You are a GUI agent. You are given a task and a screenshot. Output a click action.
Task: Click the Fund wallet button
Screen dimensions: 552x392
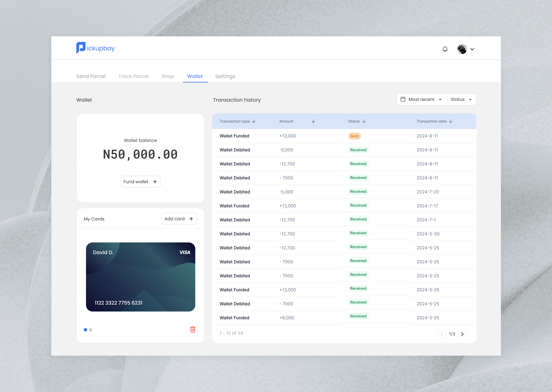[140, 182]
